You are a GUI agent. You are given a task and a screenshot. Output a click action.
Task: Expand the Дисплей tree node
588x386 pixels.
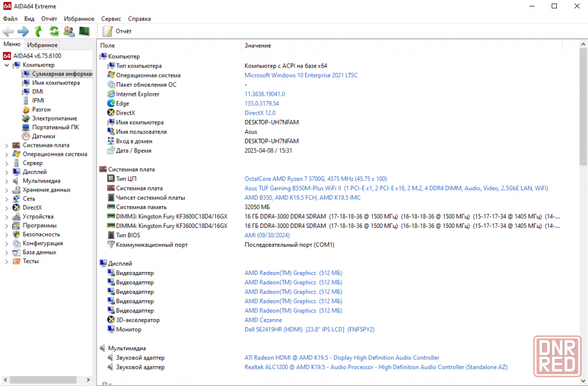(6, 172)
